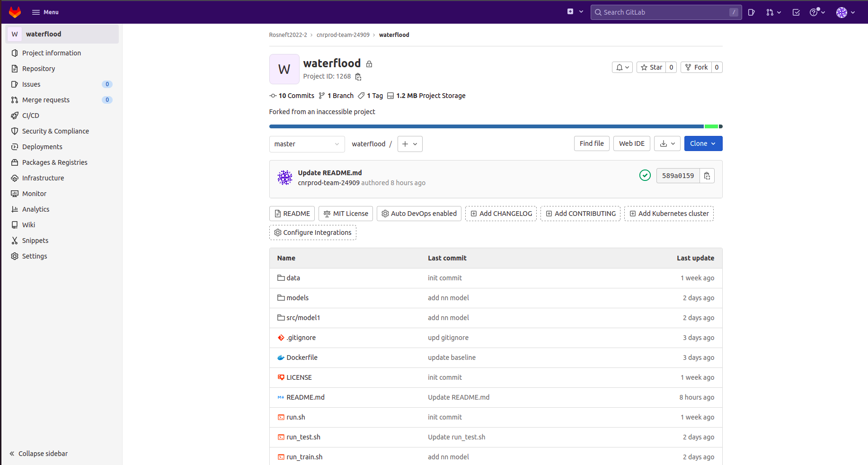Open the to-do list icon in header

tap(796, 12)
